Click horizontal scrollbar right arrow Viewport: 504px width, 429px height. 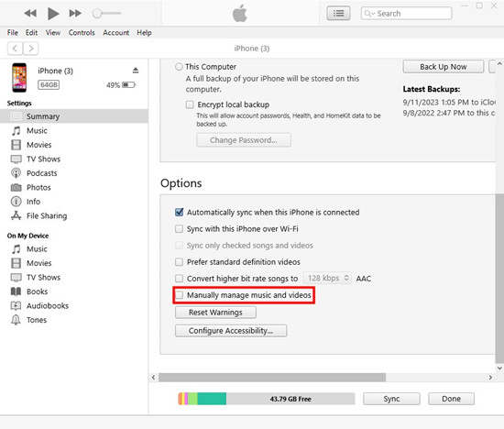click(x=490, y=378)
